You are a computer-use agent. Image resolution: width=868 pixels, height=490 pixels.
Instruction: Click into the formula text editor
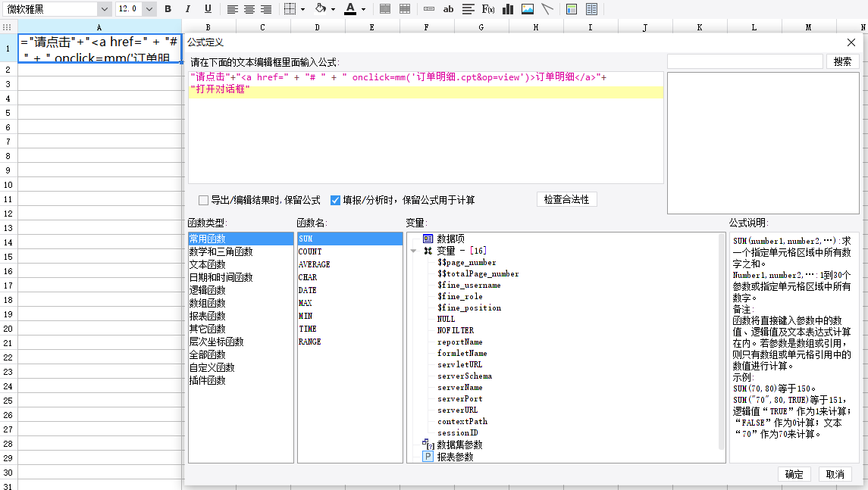[426, 128]
